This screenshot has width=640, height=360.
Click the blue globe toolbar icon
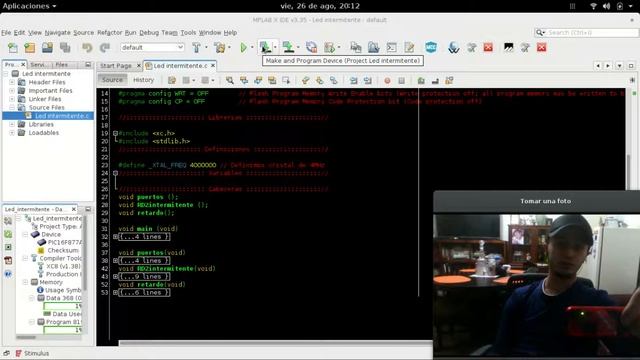(x=453, y=47)
